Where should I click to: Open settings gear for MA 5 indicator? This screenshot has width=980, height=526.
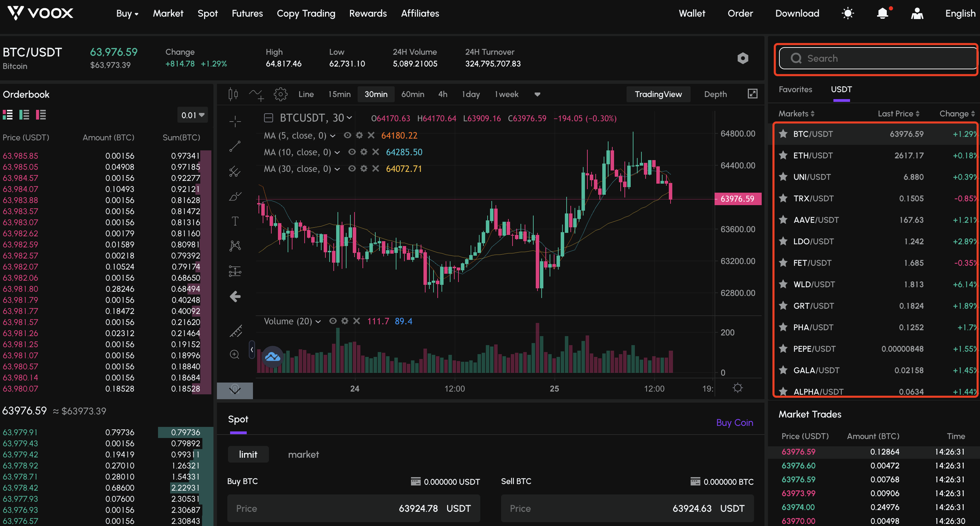359,135
